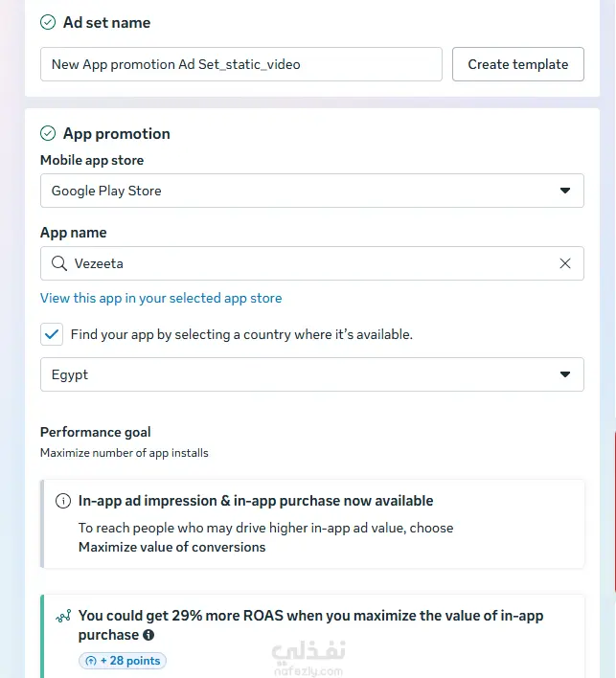Image resolution: width=616 pixels, height=678 pixels.
Task: Uncheck 'Find your app by selecting a country'
Action: point(52,334)
